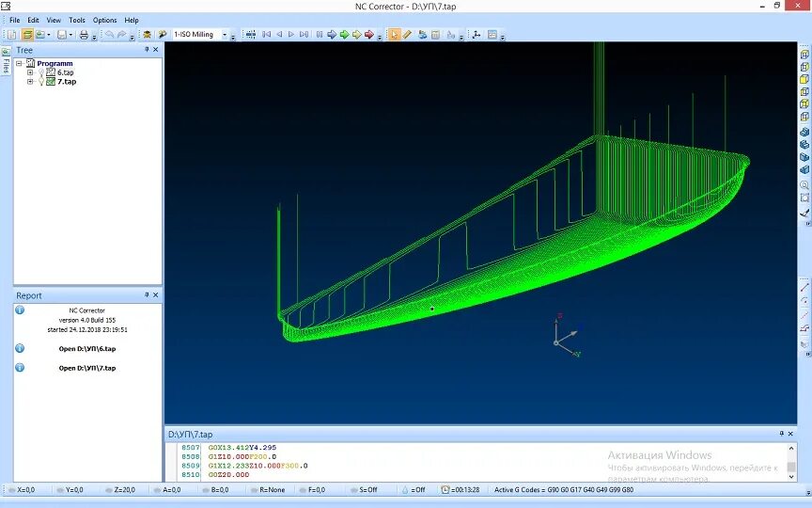Screen dimensions: 812x508
Task: Click the Save toolbar icon
Action: coord(62,35)
